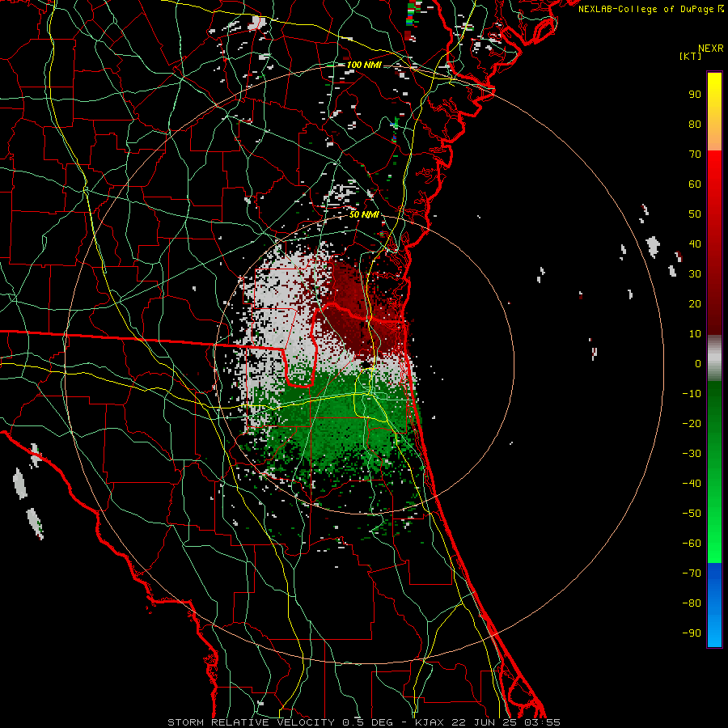Click the 30 value on the color scale

pyautogui.click(x=695, y=274)
